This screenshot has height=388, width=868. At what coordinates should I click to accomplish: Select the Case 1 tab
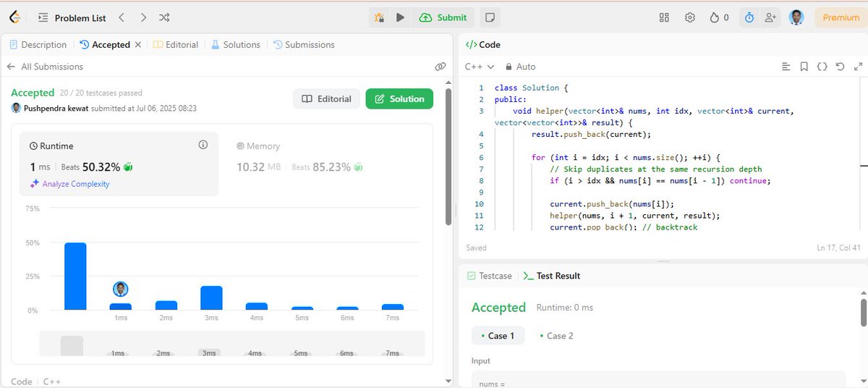point(498,336)
